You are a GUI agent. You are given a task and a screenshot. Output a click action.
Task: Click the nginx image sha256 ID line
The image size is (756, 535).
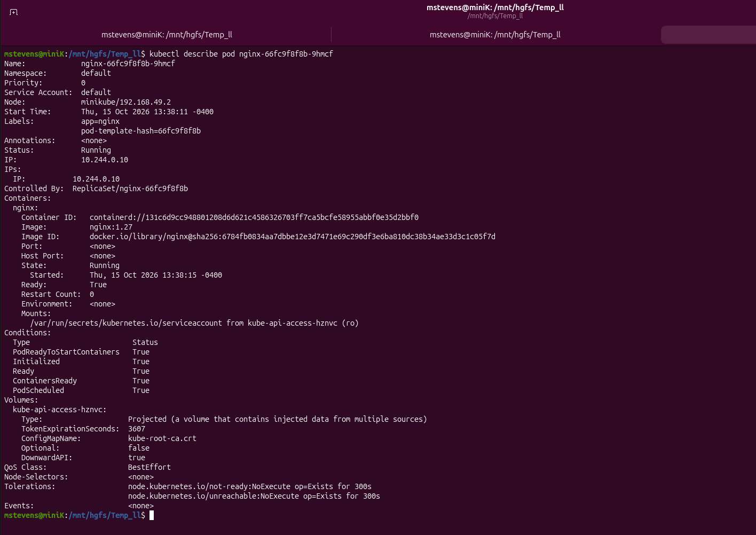click(293, 237)
